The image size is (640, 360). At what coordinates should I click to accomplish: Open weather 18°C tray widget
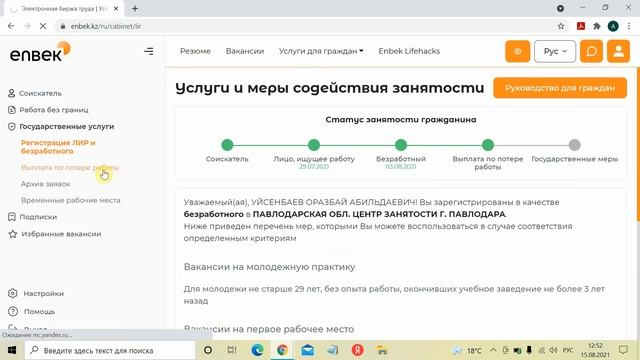[x=468, y=350]
